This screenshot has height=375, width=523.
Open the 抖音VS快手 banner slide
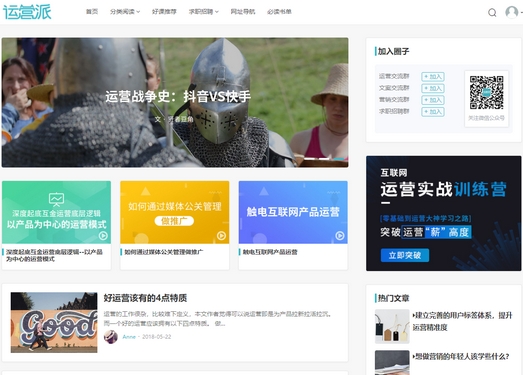175,102
